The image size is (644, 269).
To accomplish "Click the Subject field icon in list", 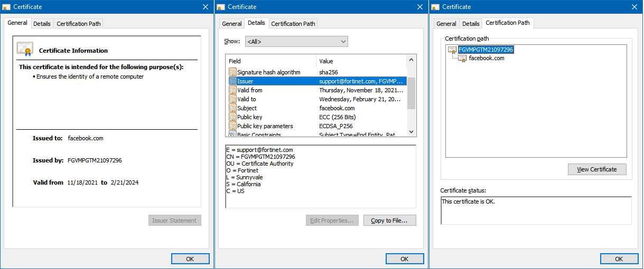I will (232, 108).
